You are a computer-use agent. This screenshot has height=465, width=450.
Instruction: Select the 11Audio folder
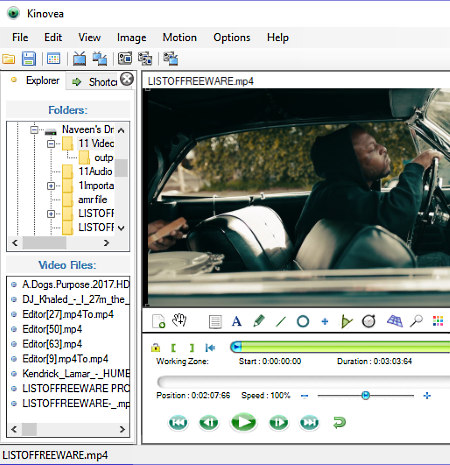point(95,171)
